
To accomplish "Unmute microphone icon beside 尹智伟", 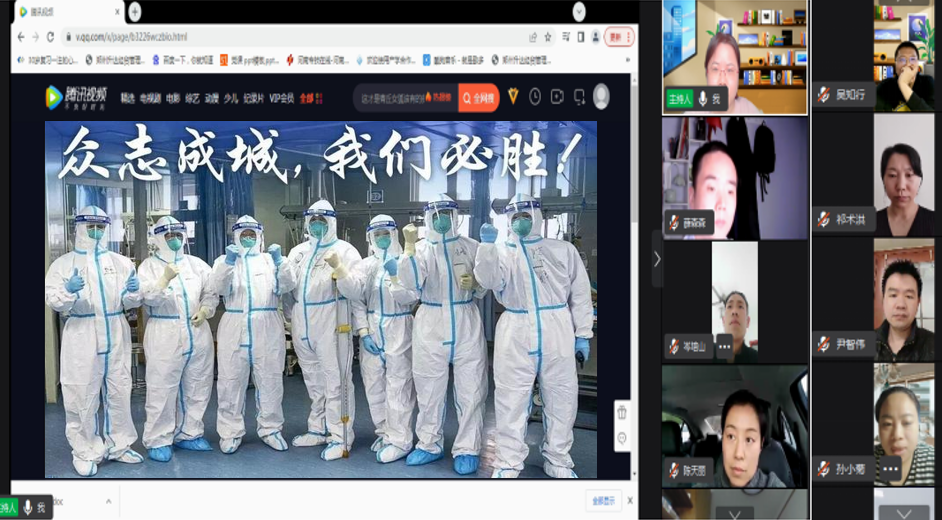I will [x=824, y=345].
